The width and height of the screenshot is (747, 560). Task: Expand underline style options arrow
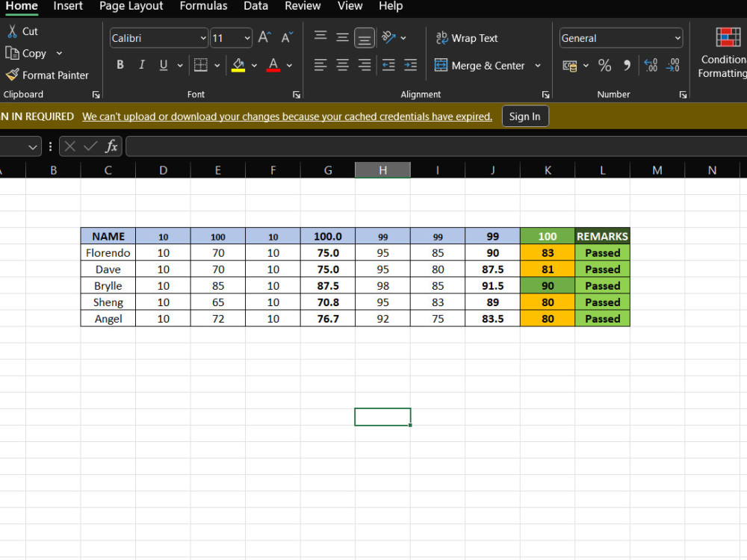[180, 65]
